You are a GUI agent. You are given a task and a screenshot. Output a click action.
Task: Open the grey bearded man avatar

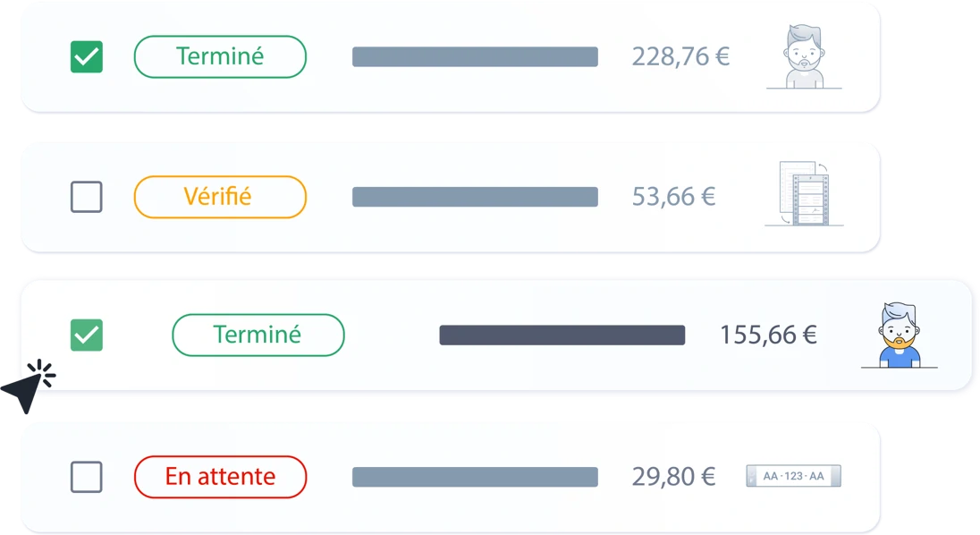pos(805,57)
